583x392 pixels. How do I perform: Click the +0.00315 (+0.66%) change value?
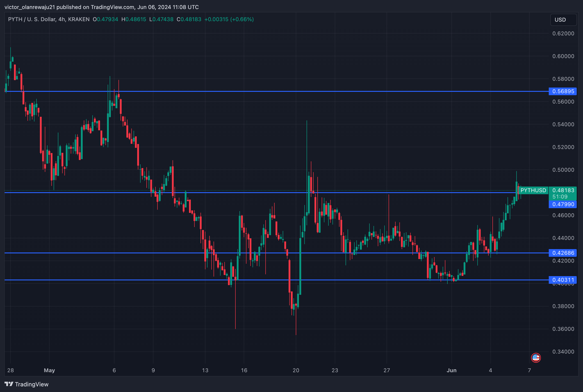click(x=229, y=19)
